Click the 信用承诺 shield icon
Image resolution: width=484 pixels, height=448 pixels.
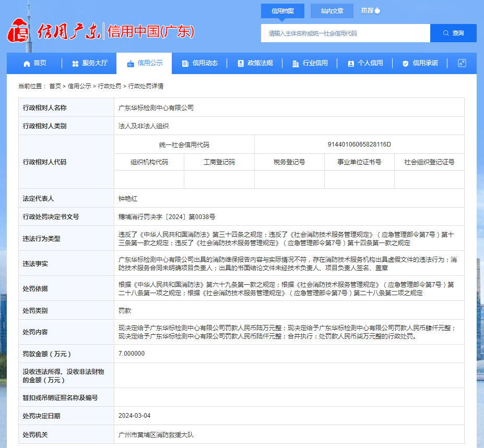point(406,64)
